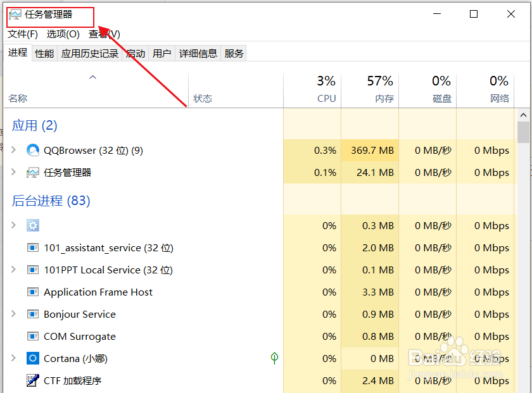Switch to the 性能 tab

(x=44, y=54)
